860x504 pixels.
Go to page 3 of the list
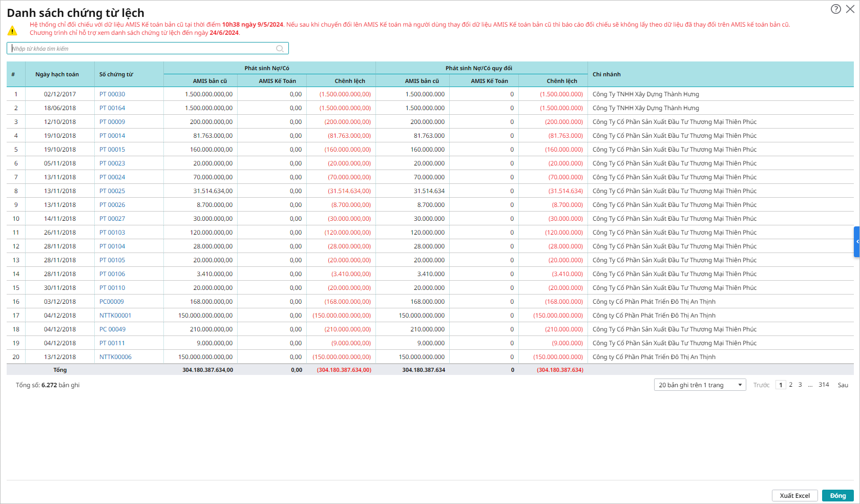[x=800, y=385]
